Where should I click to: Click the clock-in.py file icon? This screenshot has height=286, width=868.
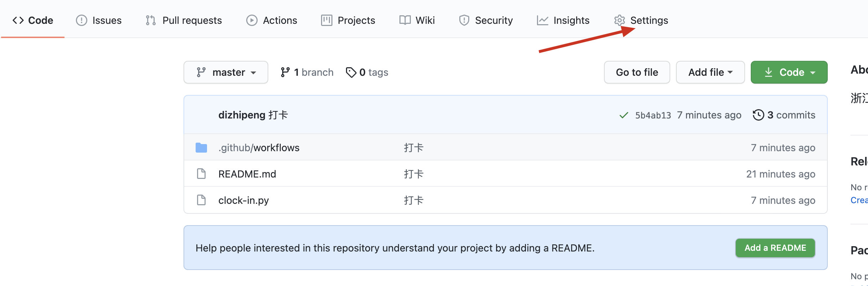point(201,200)
